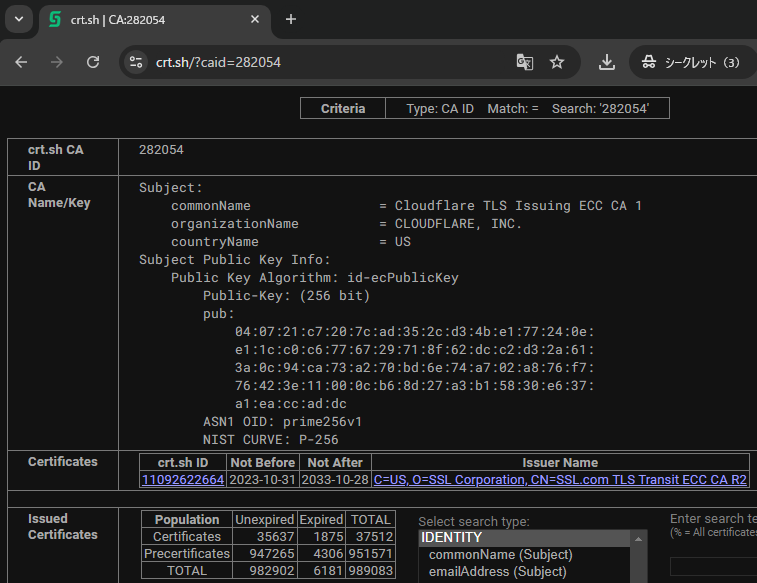Screen dimensions: 757x583
Task: Select 'NIST CURVE: P-256' line
Action: tap(270, 440)
